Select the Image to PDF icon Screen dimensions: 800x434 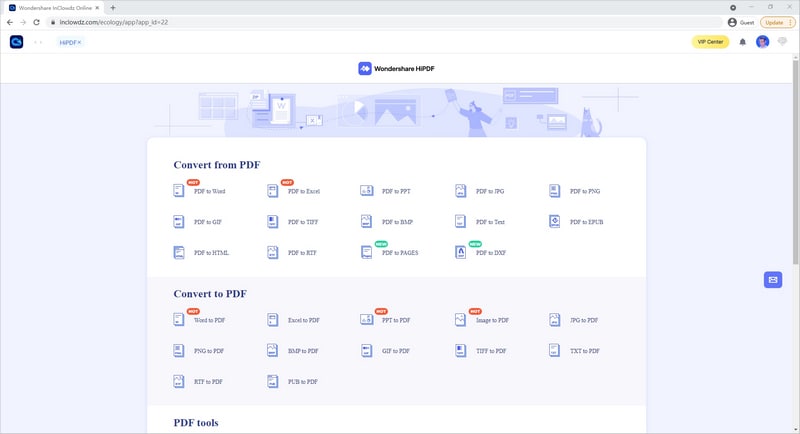460,320
